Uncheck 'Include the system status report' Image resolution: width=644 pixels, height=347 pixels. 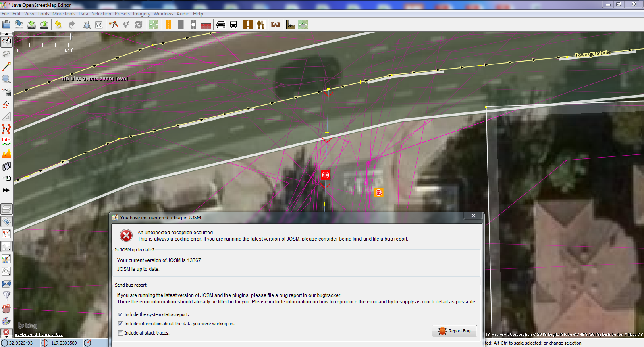120,314
